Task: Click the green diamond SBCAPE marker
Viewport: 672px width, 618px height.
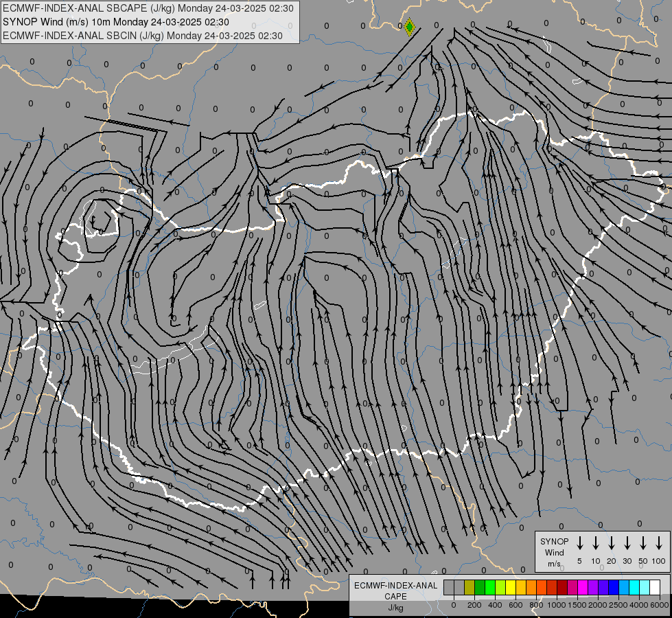Action: (x=409, y=27)
